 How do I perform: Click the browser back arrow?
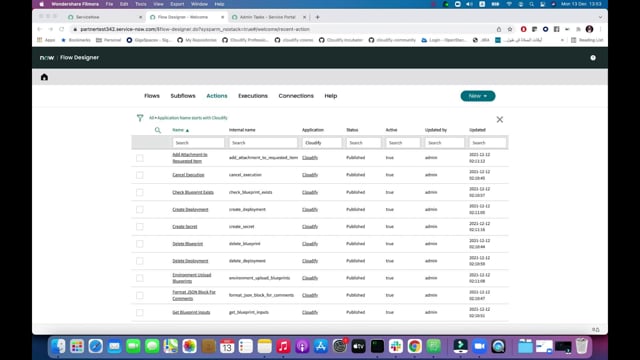(40, 29)
